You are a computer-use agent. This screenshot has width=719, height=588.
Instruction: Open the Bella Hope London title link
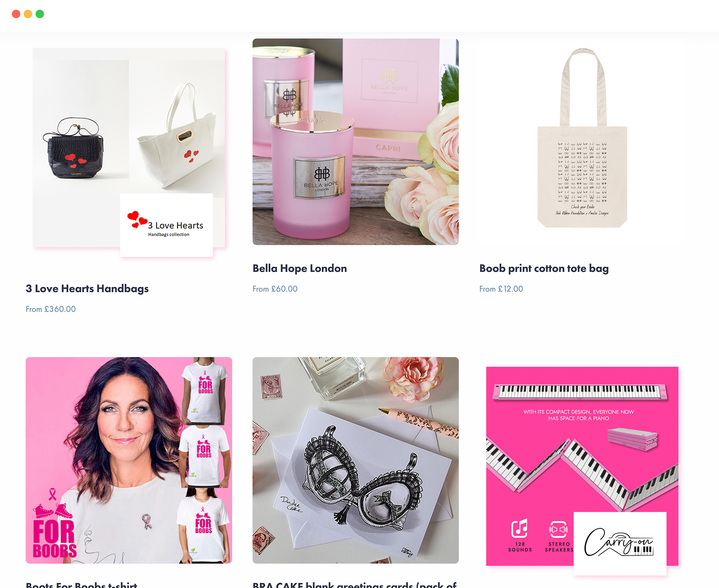coord(300,268)
